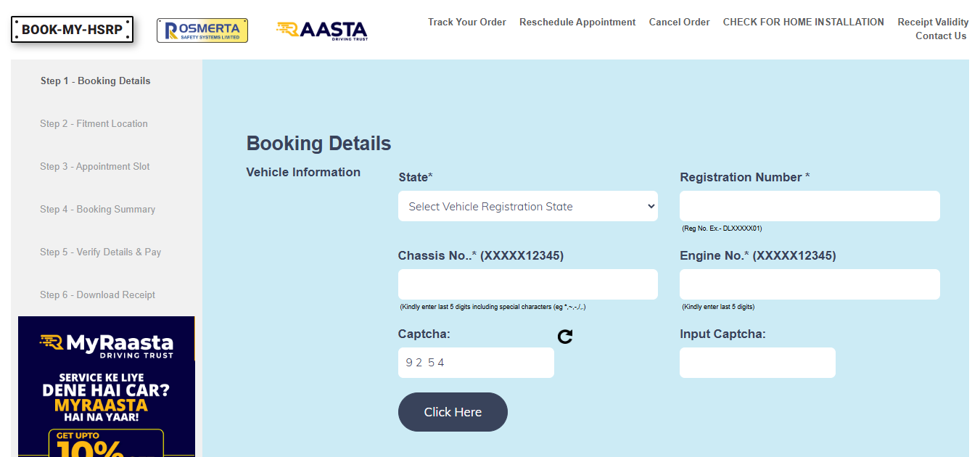Click the Input Captcha text box

757,363
